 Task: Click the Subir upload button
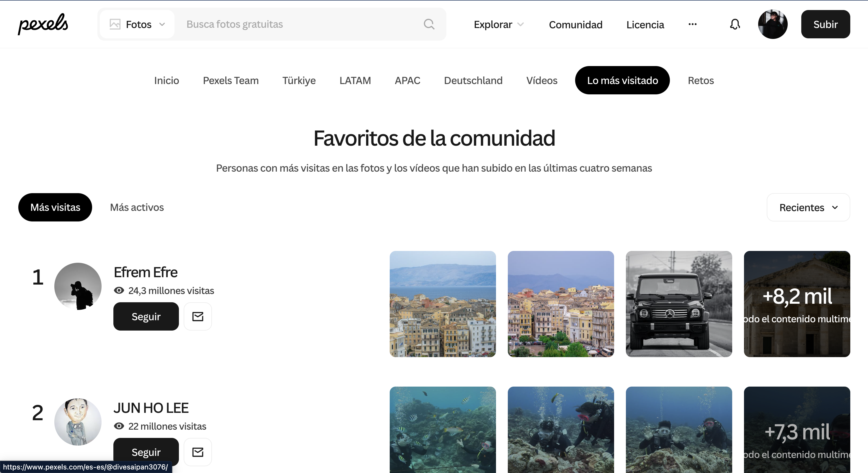825,24
